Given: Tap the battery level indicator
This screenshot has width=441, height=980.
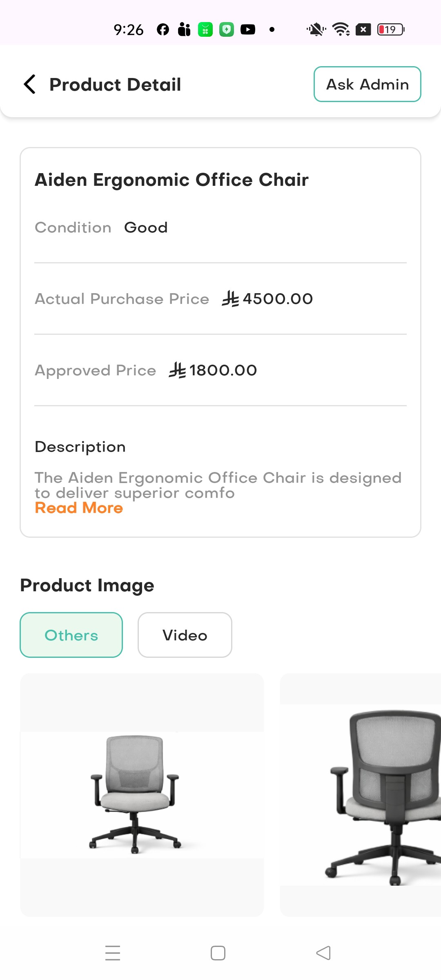Looking at the screenshot, I should point(390,30).
